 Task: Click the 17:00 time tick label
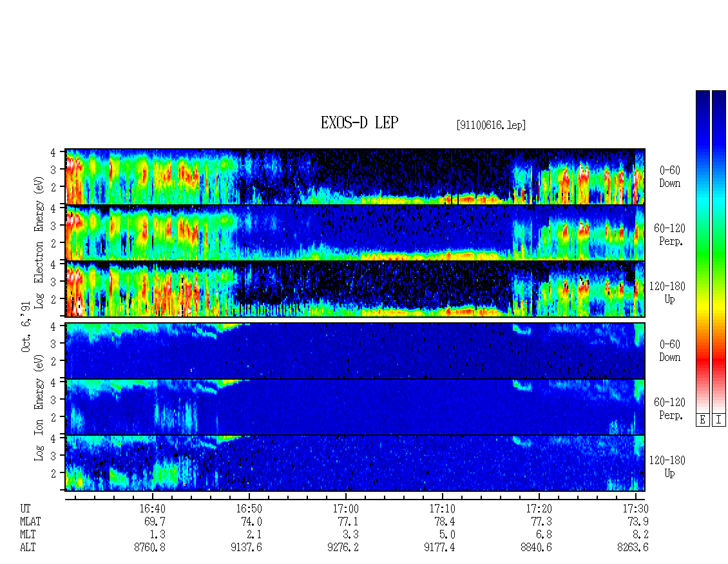[x=345, y=509]
